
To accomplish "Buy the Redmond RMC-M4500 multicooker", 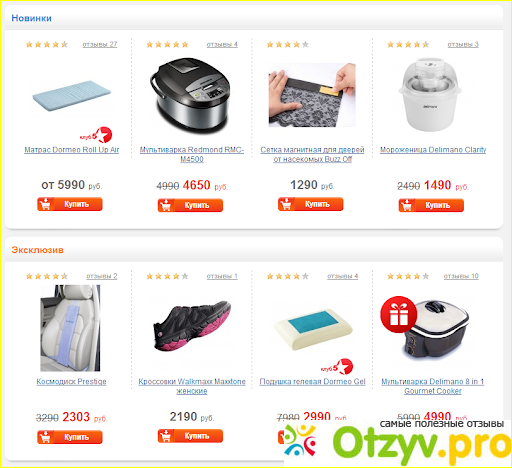I will tap(190, 205).
